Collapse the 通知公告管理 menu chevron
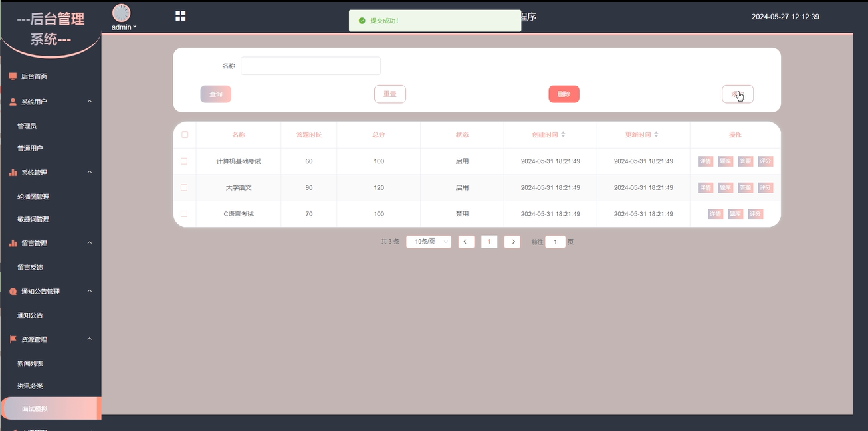This screenshot has width=868, height=431. [90, 292]
